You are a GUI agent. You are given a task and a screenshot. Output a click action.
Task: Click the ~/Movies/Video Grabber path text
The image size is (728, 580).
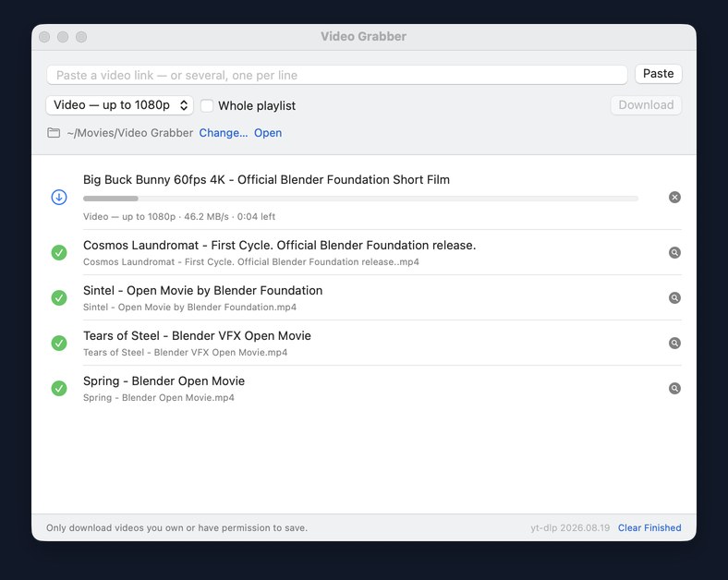coord(130,133)
